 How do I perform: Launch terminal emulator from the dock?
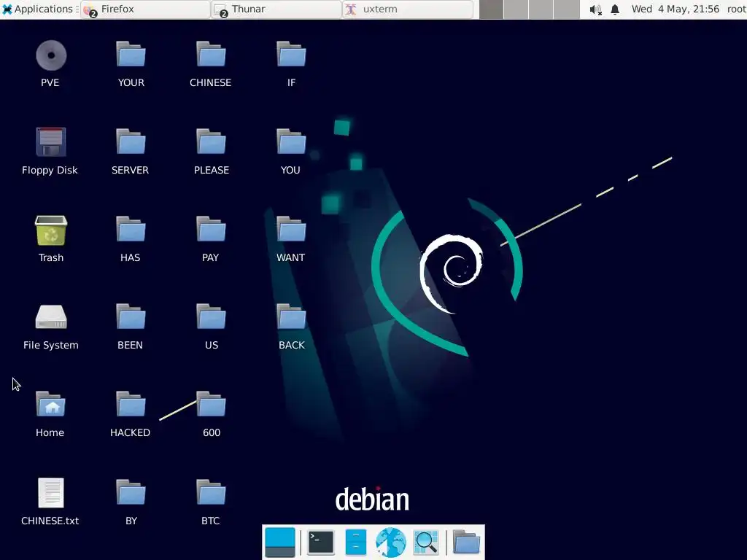click(321, 542)
